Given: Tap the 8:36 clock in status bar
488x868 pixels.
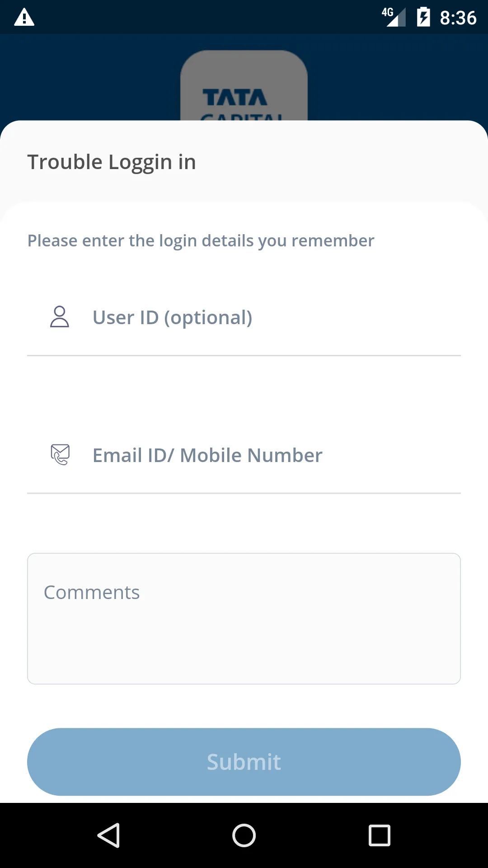Looking at the screenshot, I should [458, 18].
